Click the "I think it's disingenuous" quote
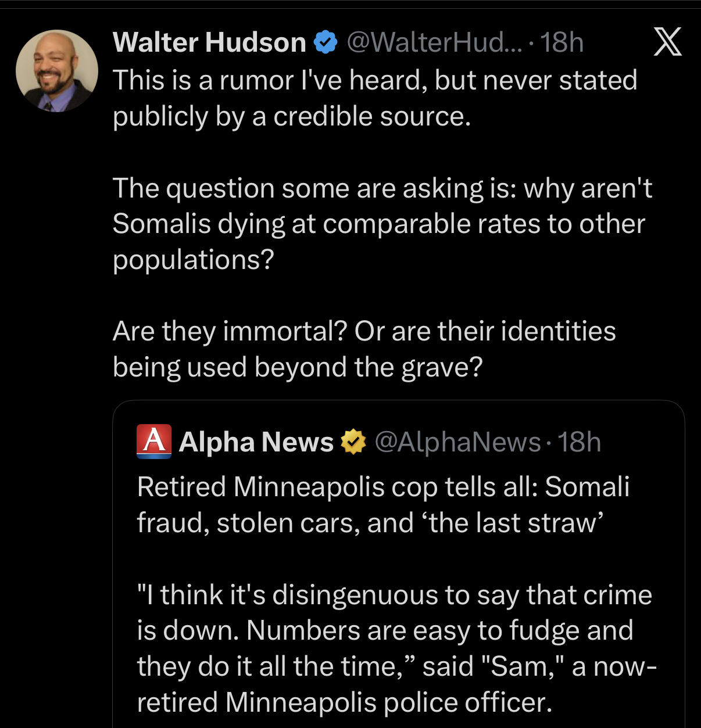This screenshot has width=701, height=728. 394,595
